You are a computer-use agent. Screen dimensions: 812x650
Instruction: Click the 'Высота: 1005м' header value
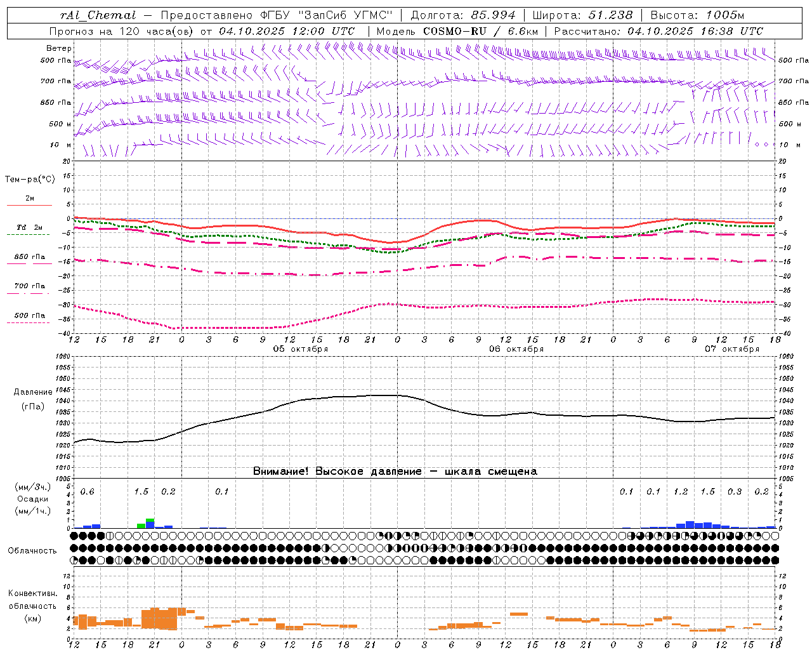pos(698,15)
